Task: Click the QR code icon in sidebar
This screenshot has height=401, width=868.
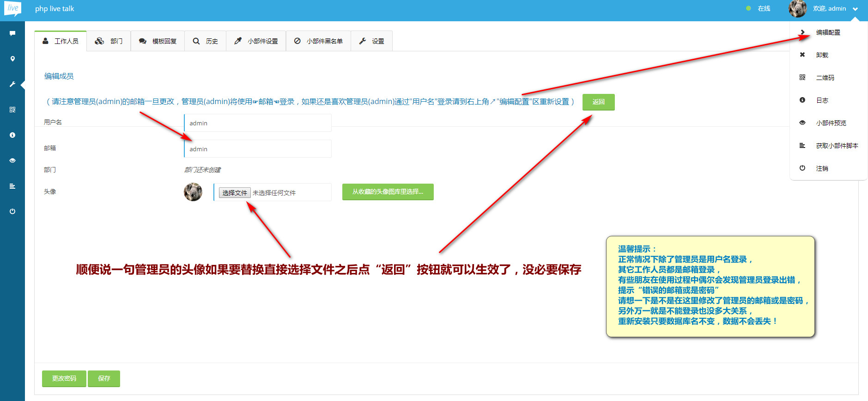Action: [x=12, y=110]
